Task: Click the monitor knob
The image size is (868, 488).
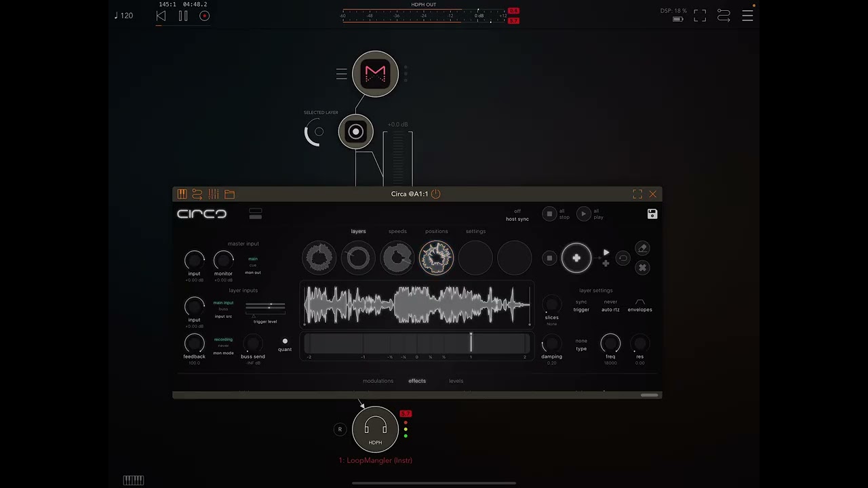Action: [x=223, y=260]
